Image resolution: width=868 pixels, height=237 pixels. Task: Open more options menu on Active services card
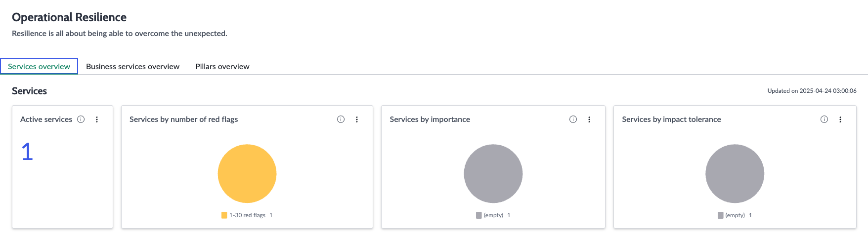click(97, 119)
